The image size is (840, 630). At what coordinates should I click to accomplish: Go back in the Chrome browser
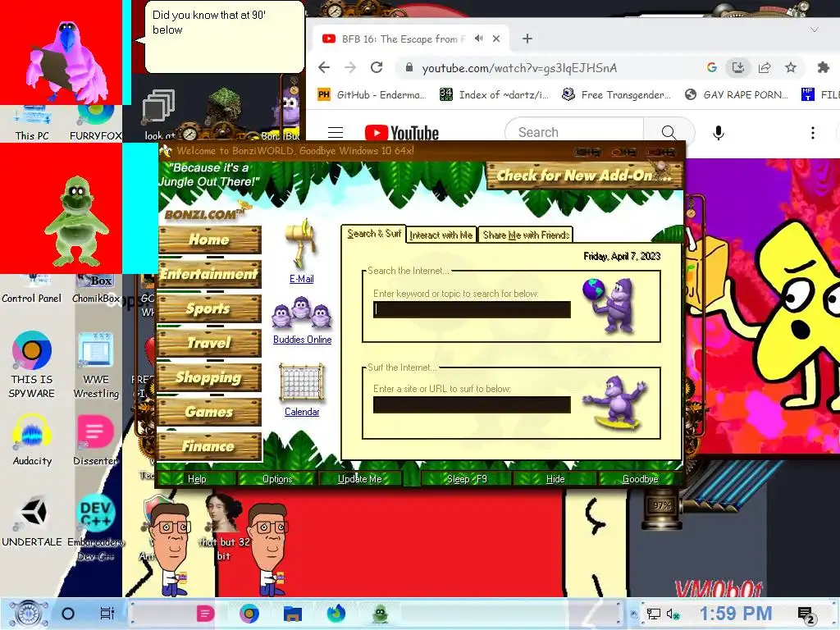323,67
